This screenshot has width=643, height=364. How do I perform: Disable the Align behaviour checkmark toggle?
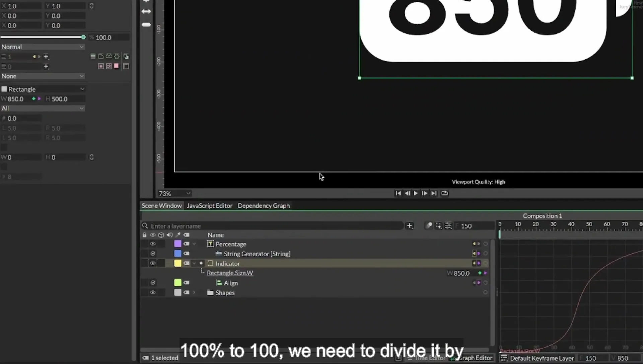[153, 283]
